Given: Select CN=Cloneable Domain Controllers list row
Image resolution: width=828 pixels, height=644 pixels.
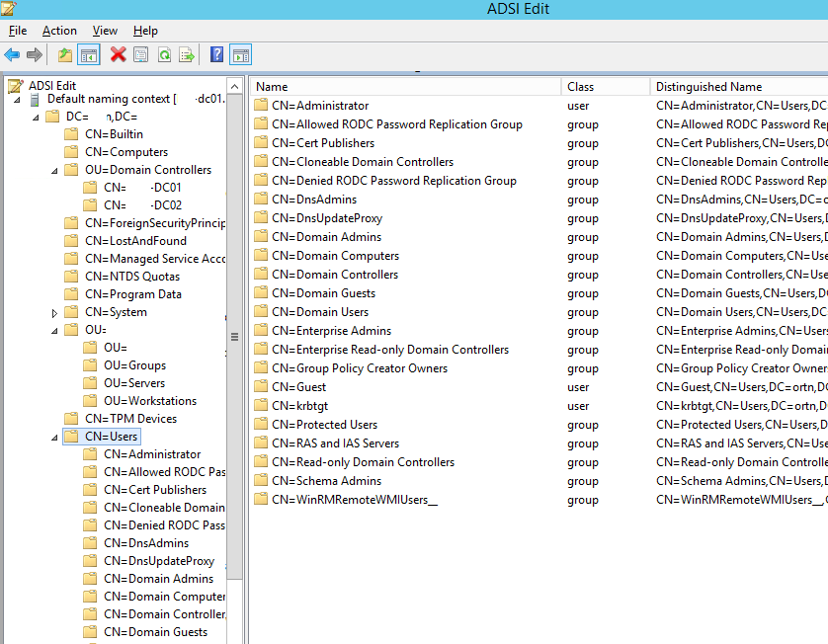Looking at the screenshot, I should (363, 162).
